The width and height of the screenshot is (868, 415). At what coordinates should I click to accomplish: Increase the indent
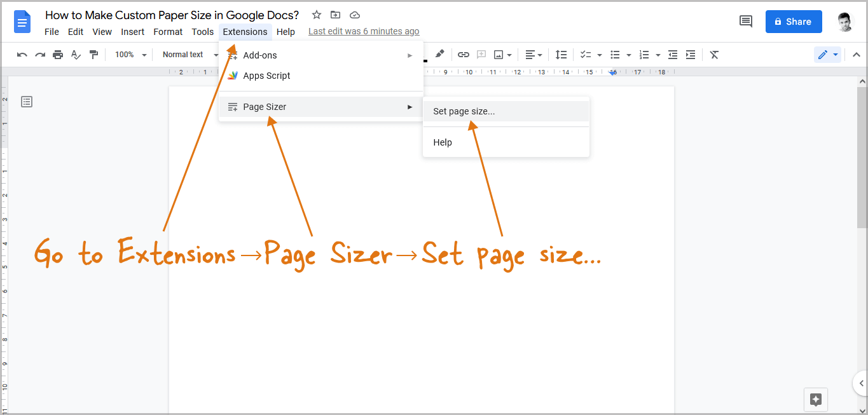[691, 55]
